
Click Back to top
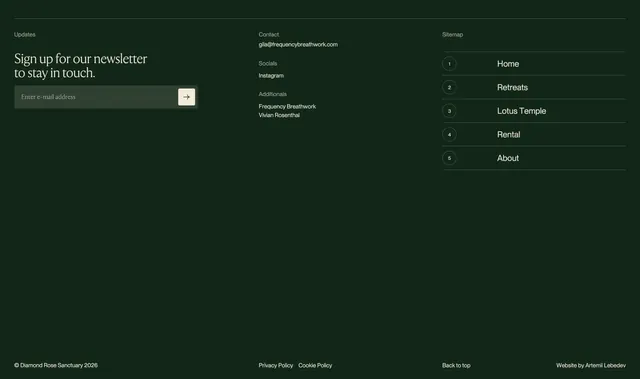pos(456,366)
